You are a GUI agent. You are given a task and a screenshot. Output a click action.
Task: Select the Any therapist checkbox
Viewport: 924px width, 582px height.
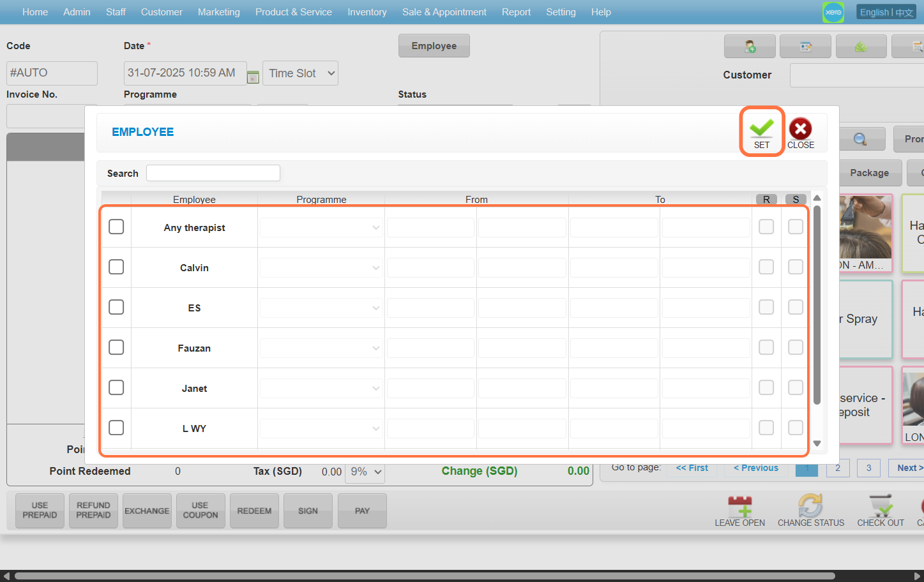[116, 227]
